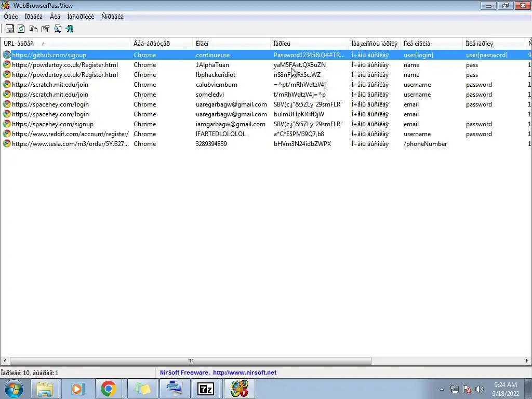Click the username cell 1AlphaTuan

point(212,64)
